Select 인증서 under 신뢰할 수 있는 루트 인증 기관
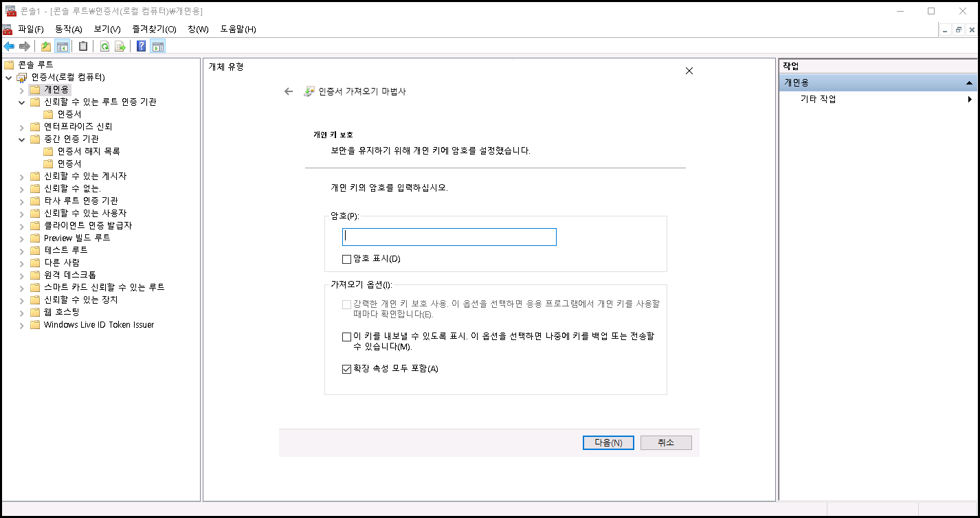 pyautogui.click(x=69, y=114)
